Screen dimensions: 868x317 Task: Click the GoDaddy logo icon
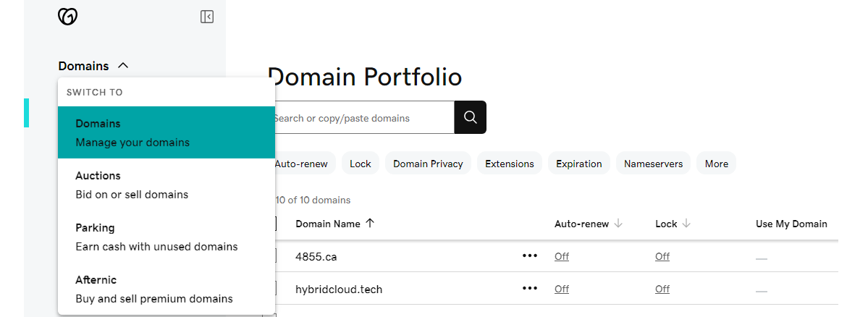pos(67,17)
